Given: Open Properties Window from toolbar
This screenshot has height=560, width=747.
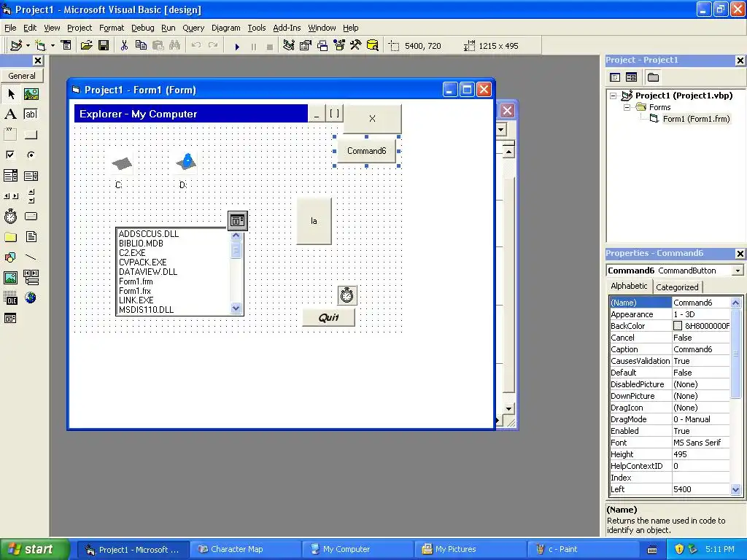Looking at the screenshot, I should tap(306, 46).
